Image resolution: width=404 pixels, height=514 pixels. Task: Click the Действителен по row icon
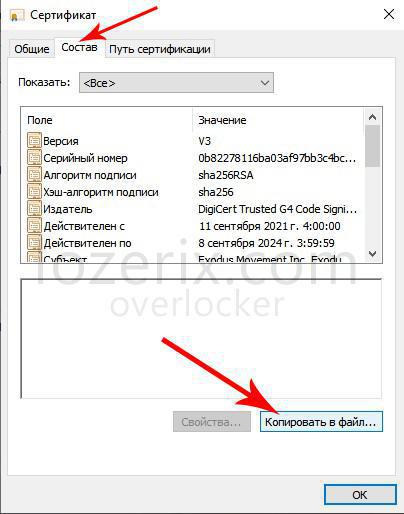(34, 242)
